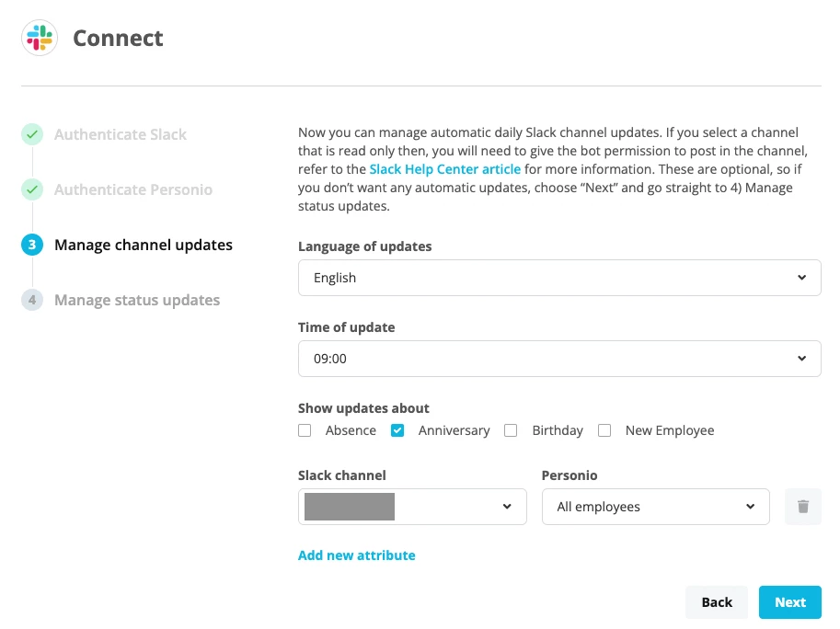Click the Next button
The image size is (840, 629).
790,602
